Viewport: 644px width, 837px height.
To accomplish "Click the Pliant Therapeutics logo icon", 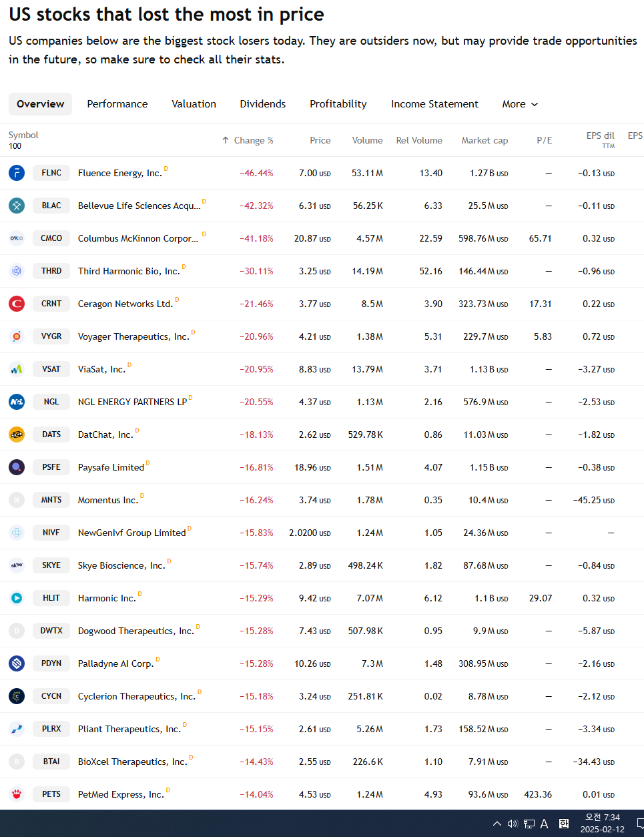I will click(17, 729).
